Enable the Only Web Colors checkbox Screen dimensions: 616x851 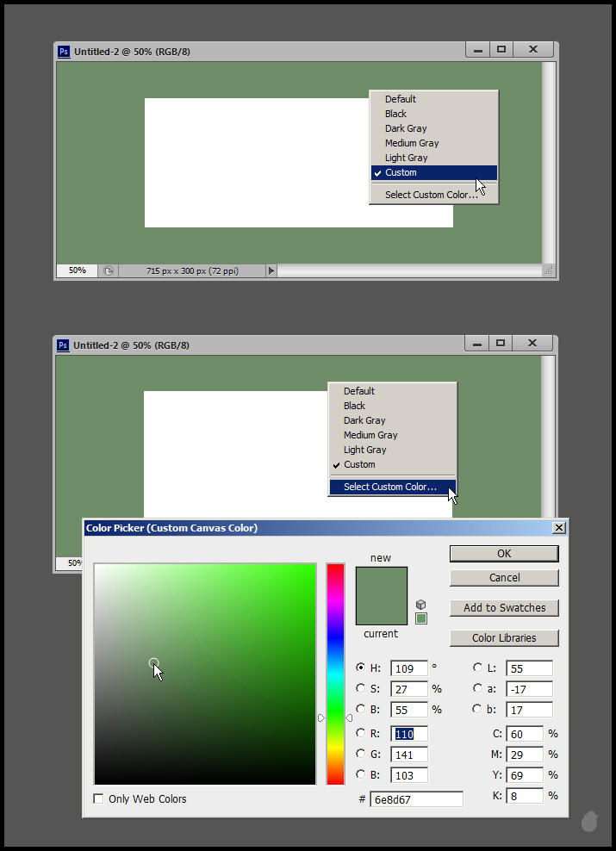click(x=98, y=799)
